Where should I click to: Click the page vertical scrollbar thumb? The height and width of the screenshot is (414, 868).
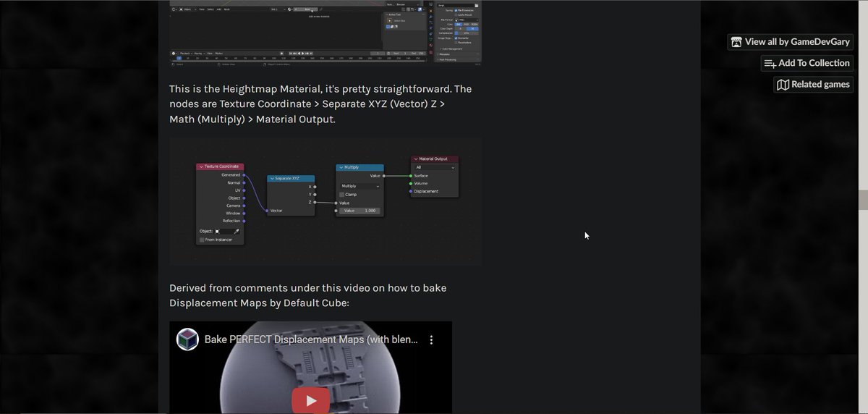[x=863, y=200]
